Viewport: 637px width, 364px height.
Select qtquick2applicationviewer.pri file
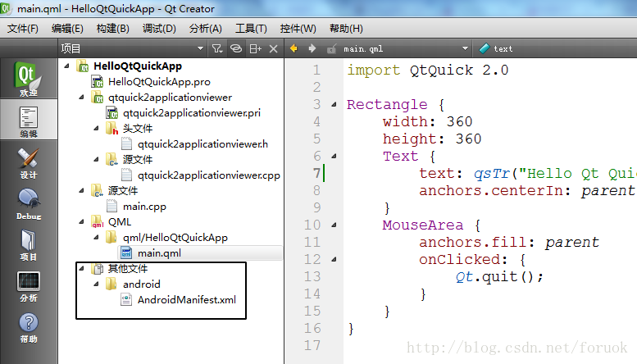192,113
